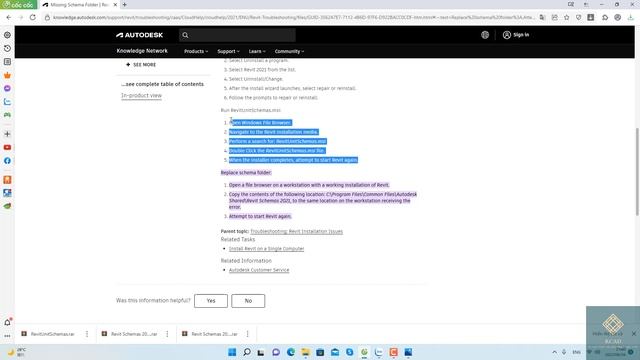The width and height of the screenshot is (640, 360).
Task: Click Yes for helpful feedback
Action: 211,301
